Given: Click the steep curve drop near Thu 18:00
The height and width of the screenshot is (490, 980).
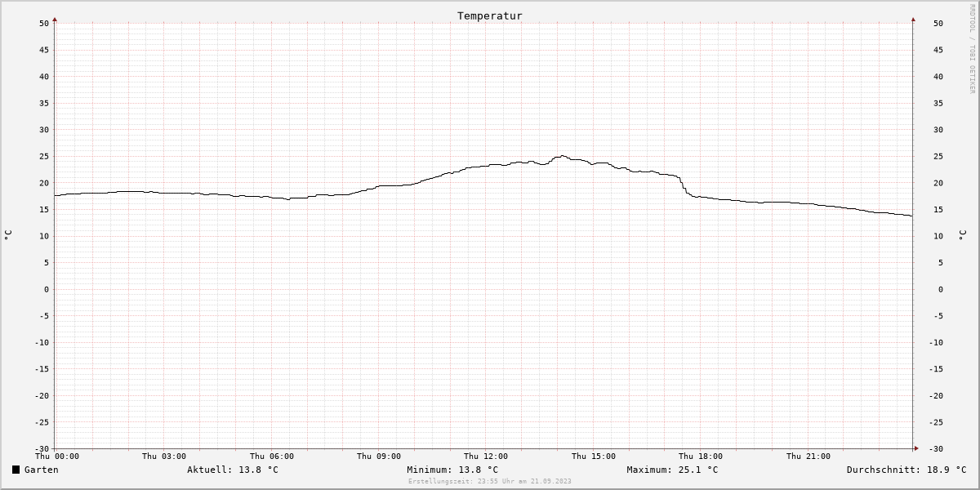Looking at the screenshot, I should click(684, 185).
